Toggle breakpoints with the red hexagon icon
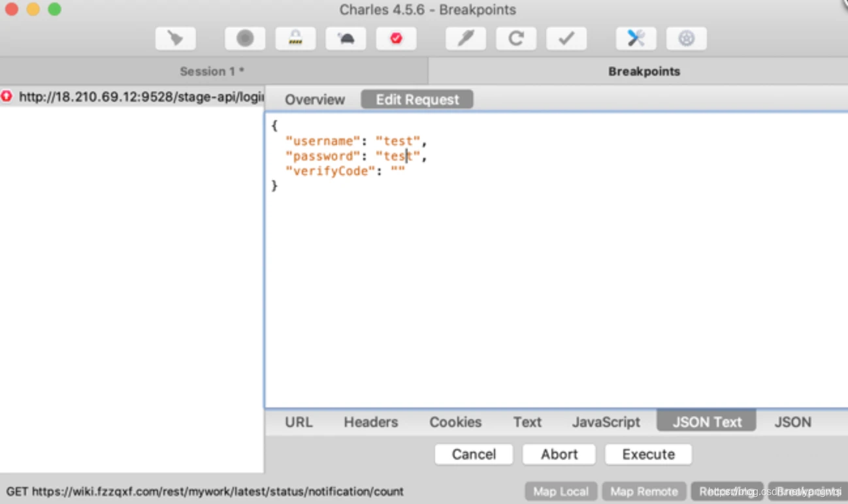848x504 pixels. (x=396, y=39)
